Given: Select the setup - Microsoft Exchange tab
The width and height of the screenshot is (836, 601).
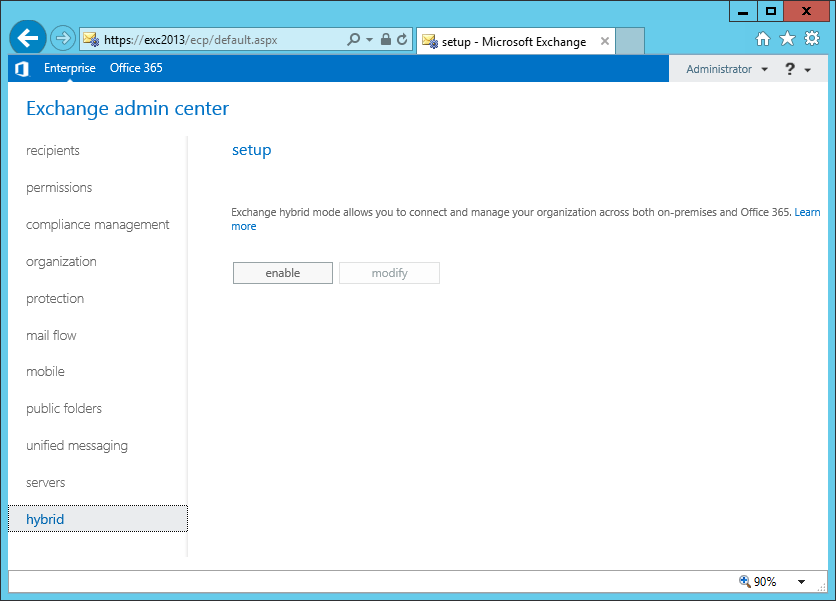Looking at the screenshot, I should [x=515, y=42].
